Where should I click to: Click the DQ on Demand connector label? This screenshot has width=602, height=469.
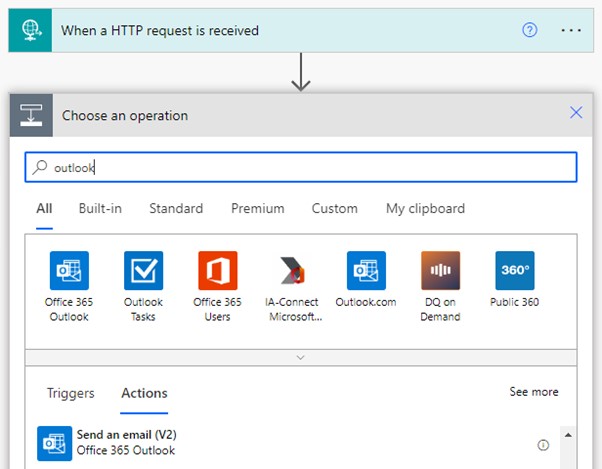(440, 309)
